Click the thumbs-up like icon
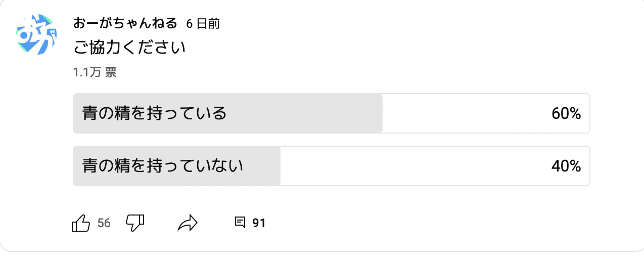644x257 pixels. click(81, 223)
